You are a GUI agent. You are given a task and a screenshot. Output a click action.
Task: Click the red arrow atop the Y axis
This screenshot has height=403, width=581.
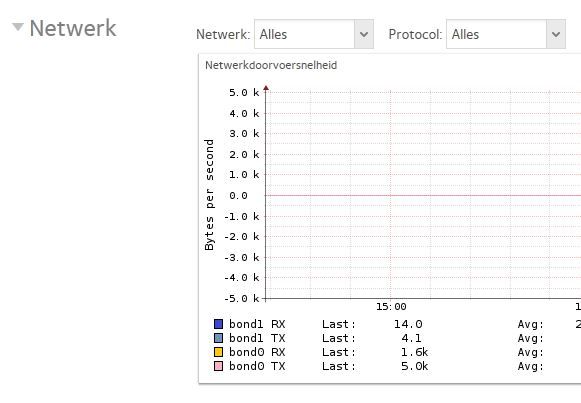(266, 88)
